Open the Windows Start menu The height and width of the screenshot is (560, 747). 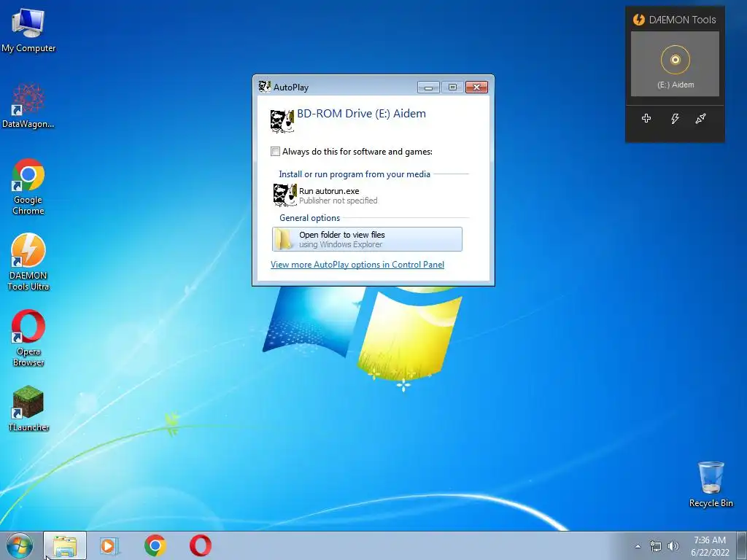[x=20, y=545]
